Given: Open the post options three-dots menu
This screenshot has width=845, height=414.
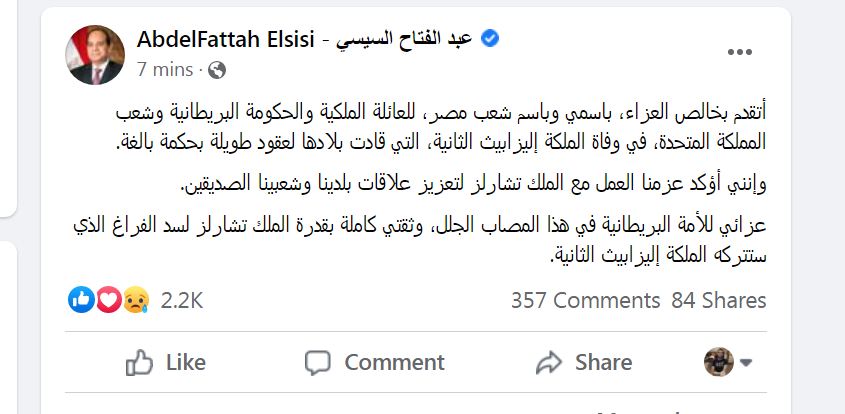Looking at the screenshot, I should coord(740,52).
